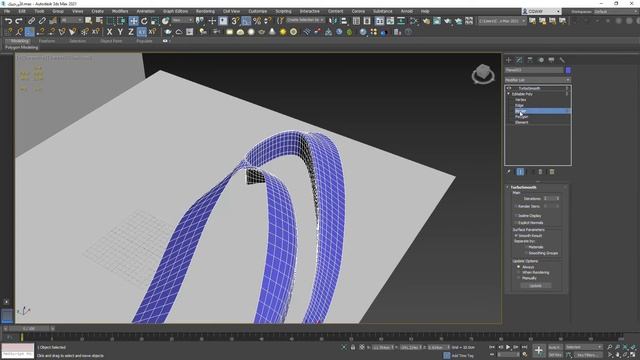This screenshot has width=640, height=360.
Task: Click the Redo arrow icon
Action: point(18,21)
